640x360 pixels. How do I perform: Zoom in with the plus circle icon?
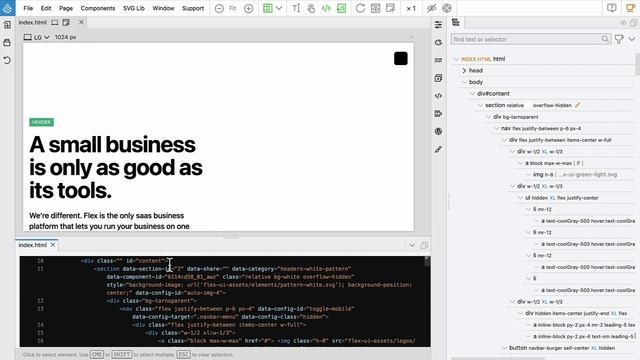point(249,8)
